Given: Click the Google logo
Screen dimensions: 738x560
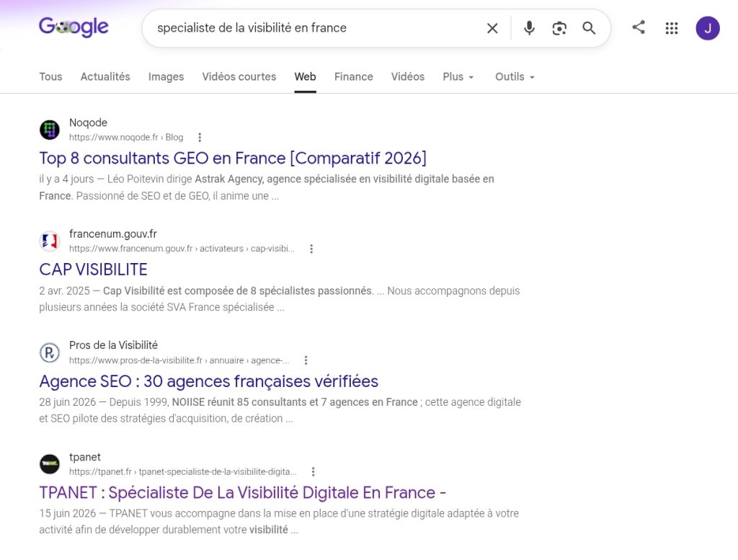Looking at the screenshot, I should [74, 27].
